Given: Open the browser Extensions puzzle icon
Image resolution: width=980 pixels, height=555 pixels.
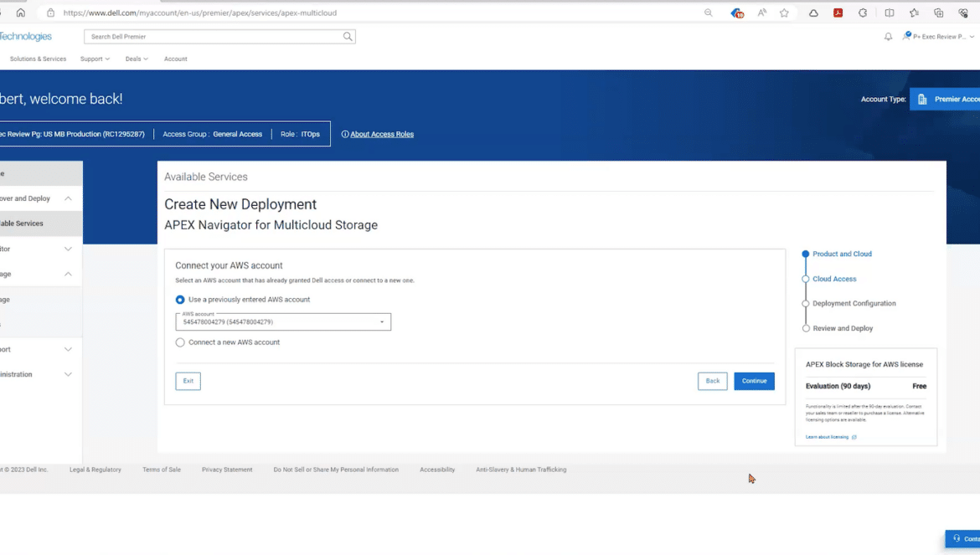Looking at the screenshot, I should click(863, 13).
